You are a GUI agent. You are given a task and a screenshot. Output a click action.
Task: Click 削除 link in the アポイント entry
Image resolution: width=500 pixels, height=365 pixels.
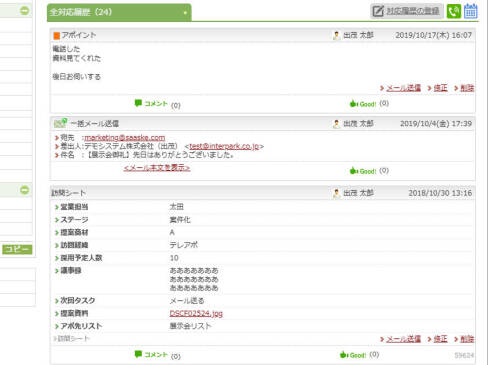coord(467,88)
